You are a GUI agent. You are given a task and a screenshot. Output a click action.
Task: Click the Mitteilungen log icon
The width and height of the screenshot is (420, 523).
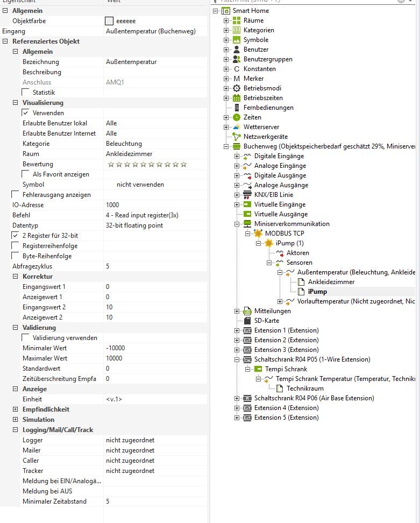(247, 311)
